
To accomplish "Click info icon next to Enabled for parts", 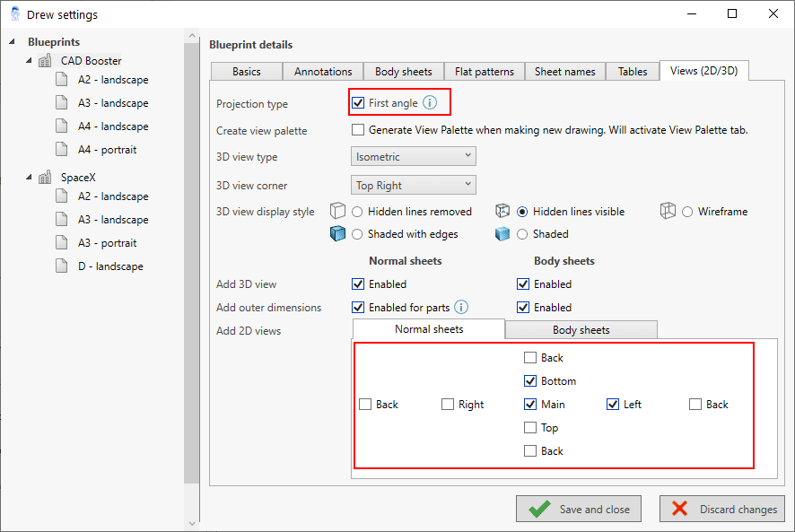I will [461, 308].
